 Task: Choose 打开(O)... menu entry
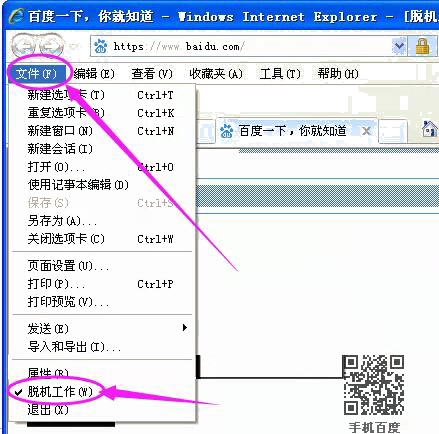pos(102,167)
